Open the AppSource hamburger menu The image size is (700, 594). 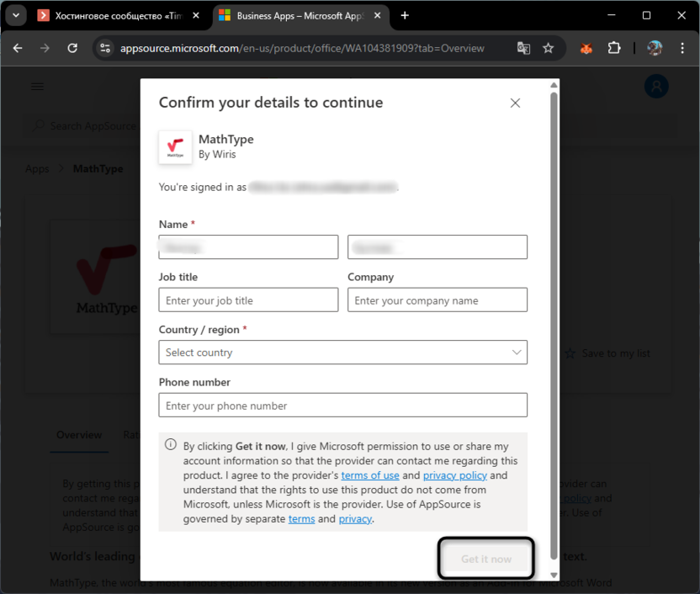[x=38, y=87]
